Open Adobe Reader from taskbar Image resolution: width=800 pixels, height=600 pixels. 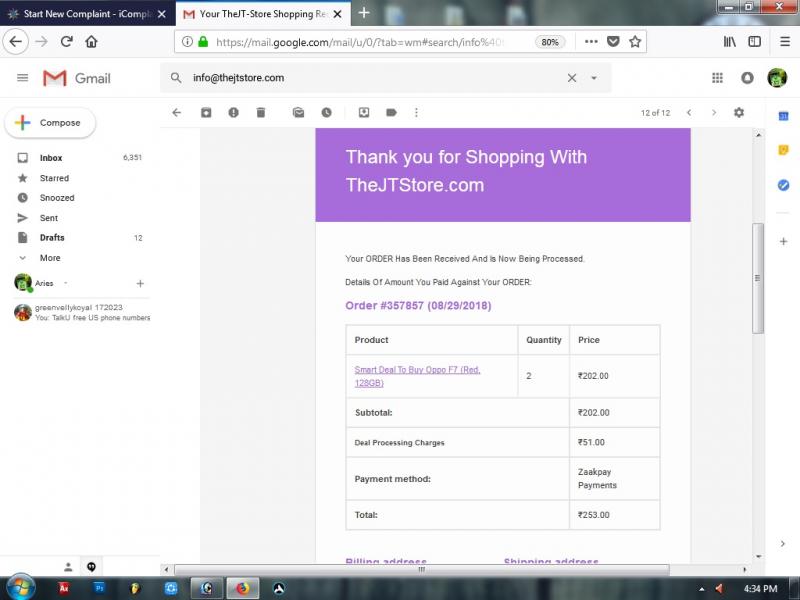pyautogui.click(x=64, y=588)
